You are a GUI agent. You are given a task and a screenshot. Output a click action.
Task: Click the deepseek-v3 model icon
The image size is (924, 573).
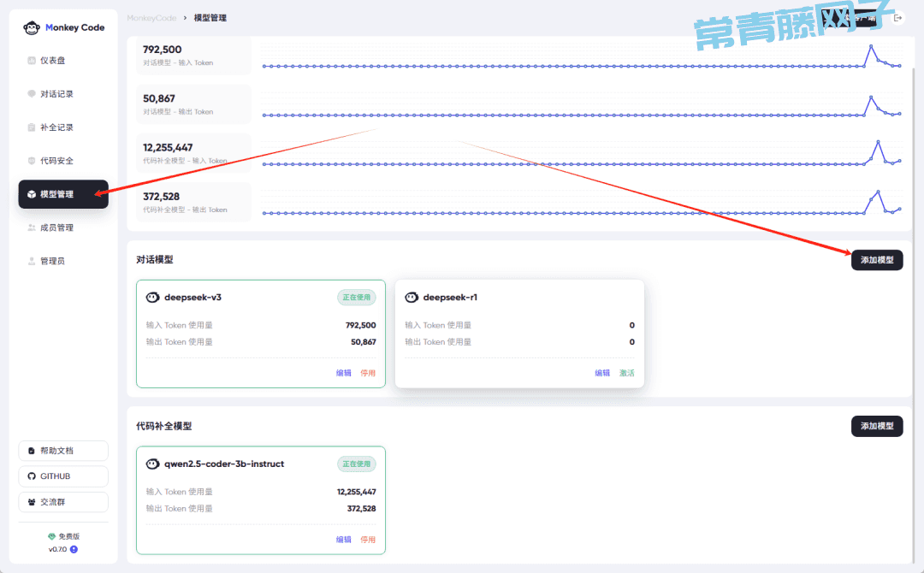pyautogui.click(x=152, y=298)
